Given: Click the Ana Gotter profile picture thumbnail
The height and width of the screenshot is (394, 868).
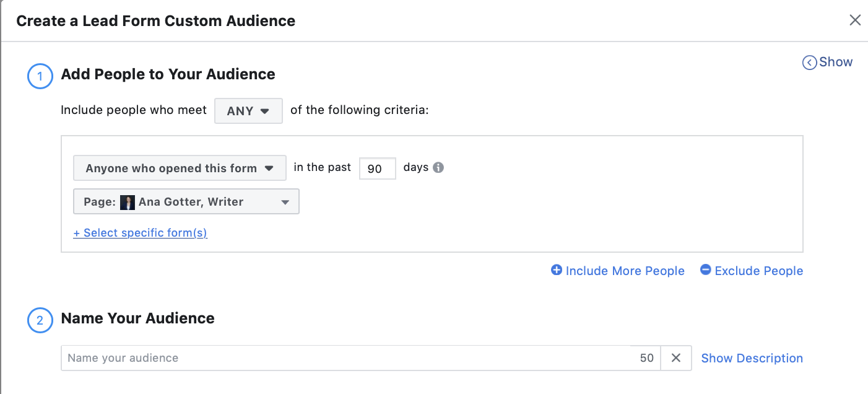Looking at the screenshot, I should pos(128,201).
